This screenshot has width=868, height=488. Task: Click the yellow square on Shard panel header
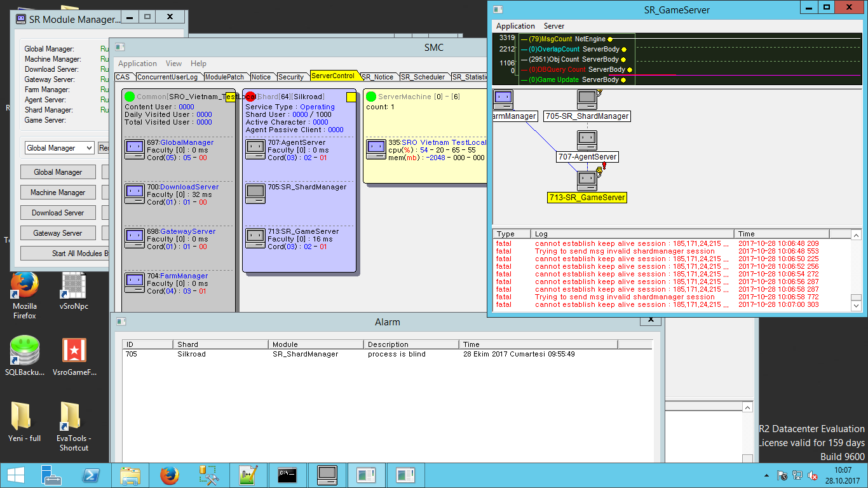(351, 97)
